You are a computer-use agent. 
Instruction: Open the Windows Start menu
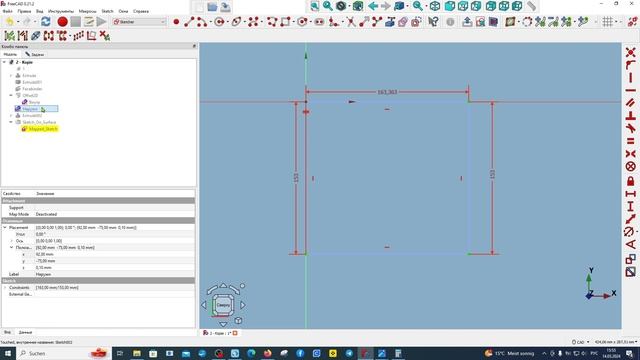[x=7, y=353]
